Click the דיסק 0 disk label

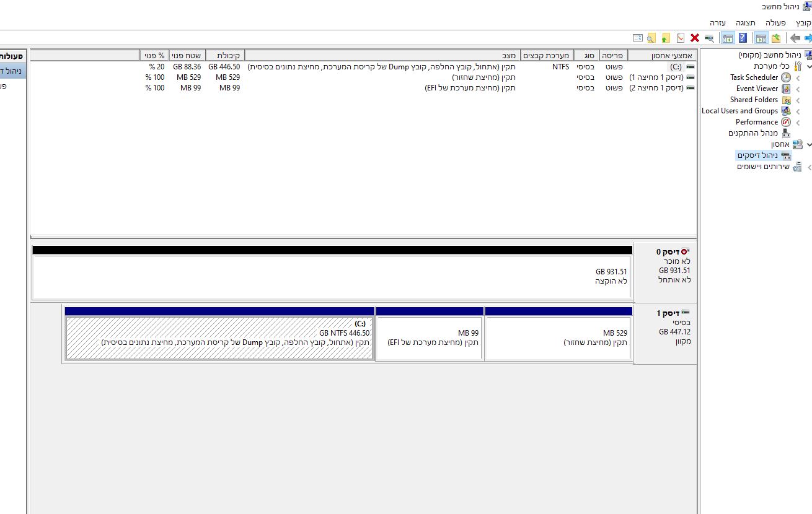668,252
